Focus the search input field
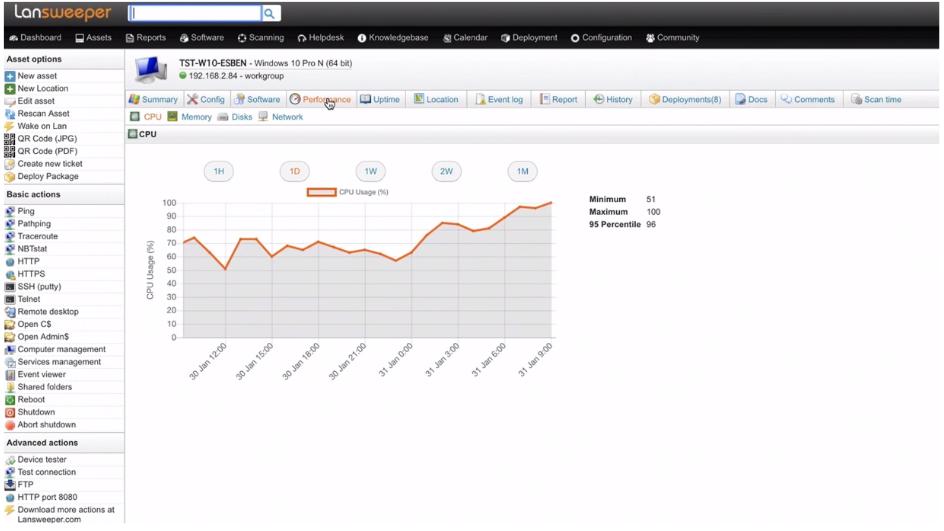This screenshot has height=531, width=944. [195, 13]
